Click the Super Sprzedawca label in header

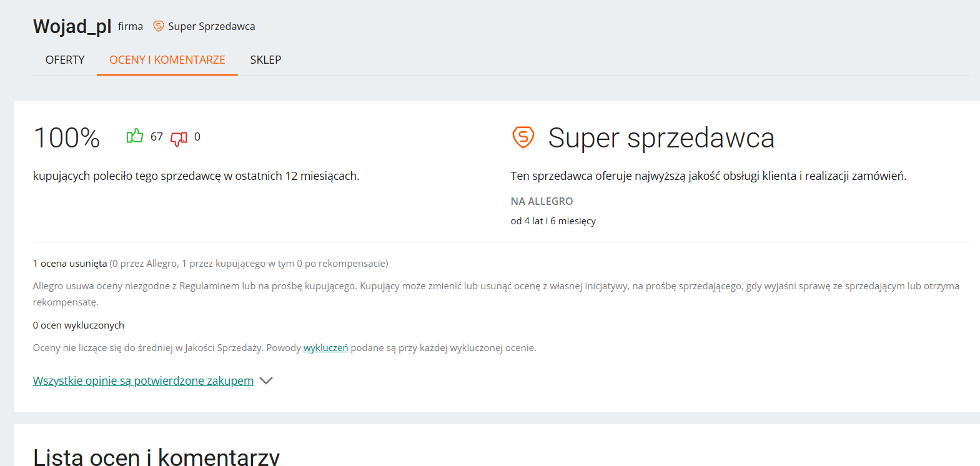pyautogui.click(x=211, y=26)
